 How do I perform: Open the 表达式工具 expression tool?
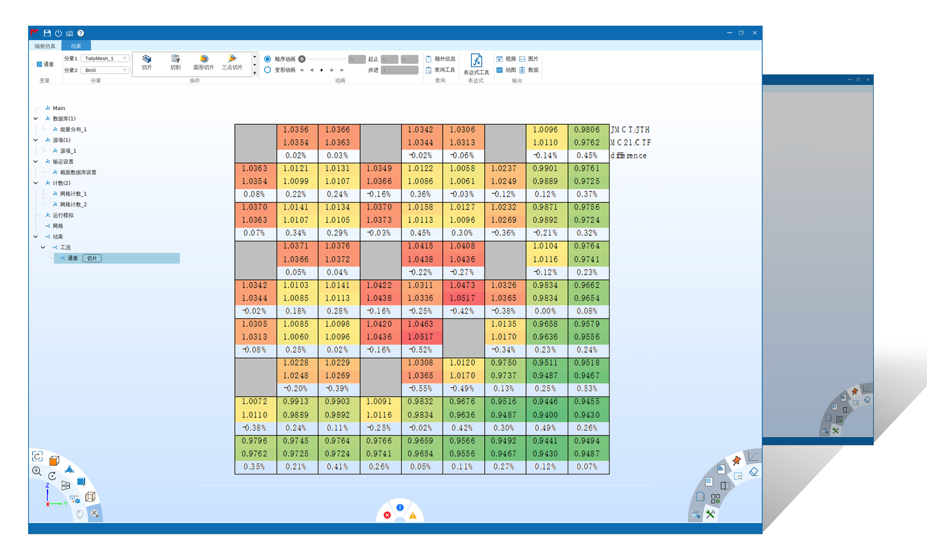pos(476,61)
